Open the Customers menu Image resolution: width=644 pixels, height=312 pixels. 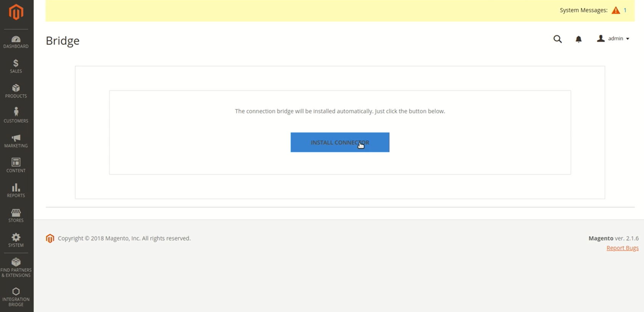(16, 115)
